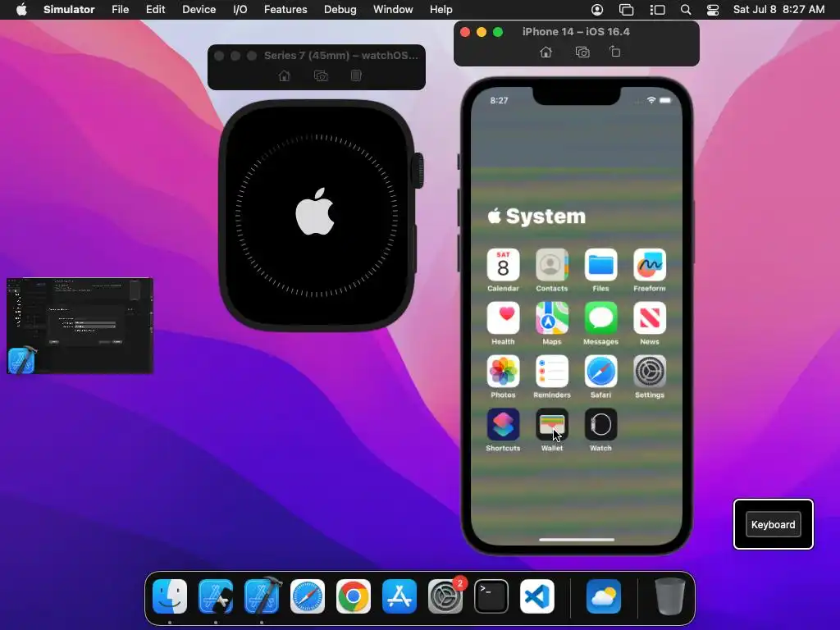Image resolution: width=840 pixels, height=630 pixels.
Task: Open the Debug menu
Action: [x=340, y=10]
